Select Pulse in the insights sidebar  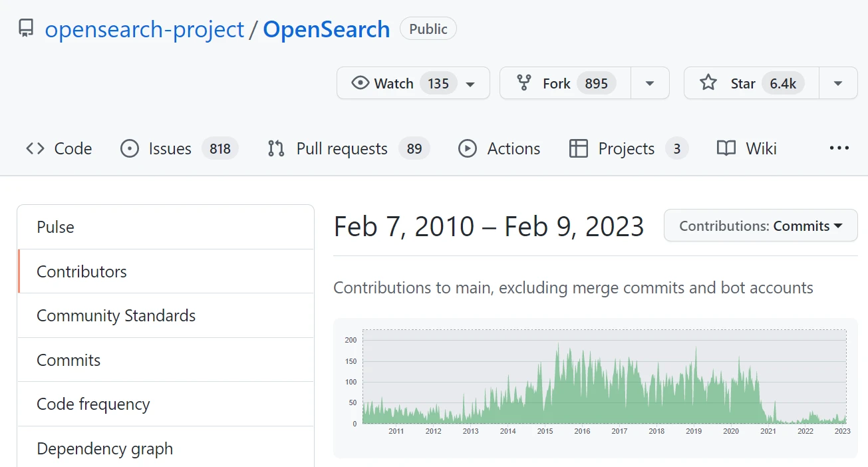click(56, 227)
